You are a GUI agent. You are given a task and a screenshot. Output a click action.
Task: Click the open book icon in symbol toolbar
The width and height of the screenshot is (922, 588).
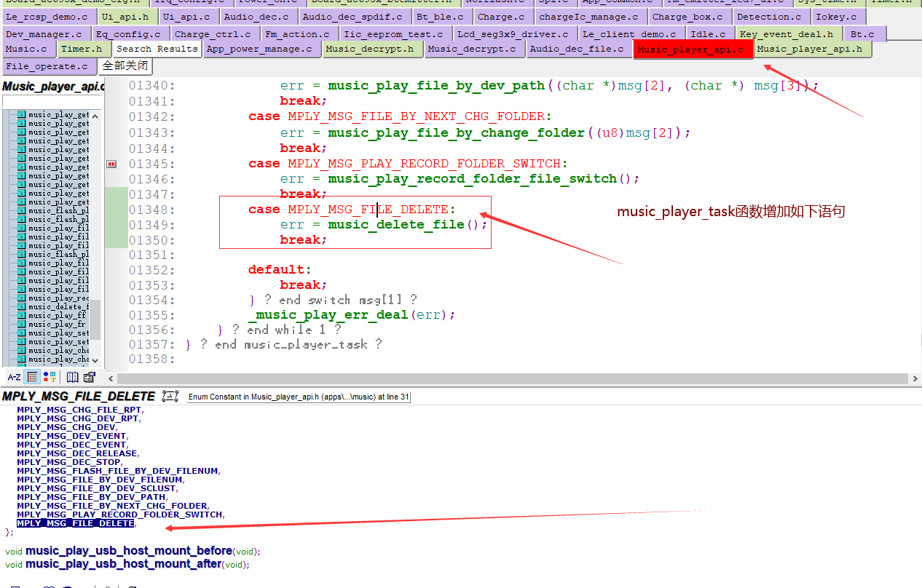[x=73, y=377]
